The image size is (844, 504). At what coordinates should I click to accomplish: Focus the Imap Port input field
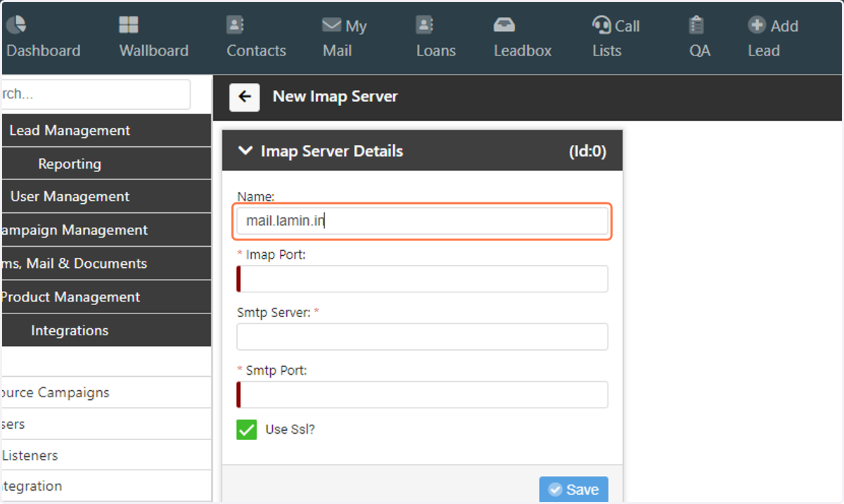pyautogui.click(x=422, y=279)
